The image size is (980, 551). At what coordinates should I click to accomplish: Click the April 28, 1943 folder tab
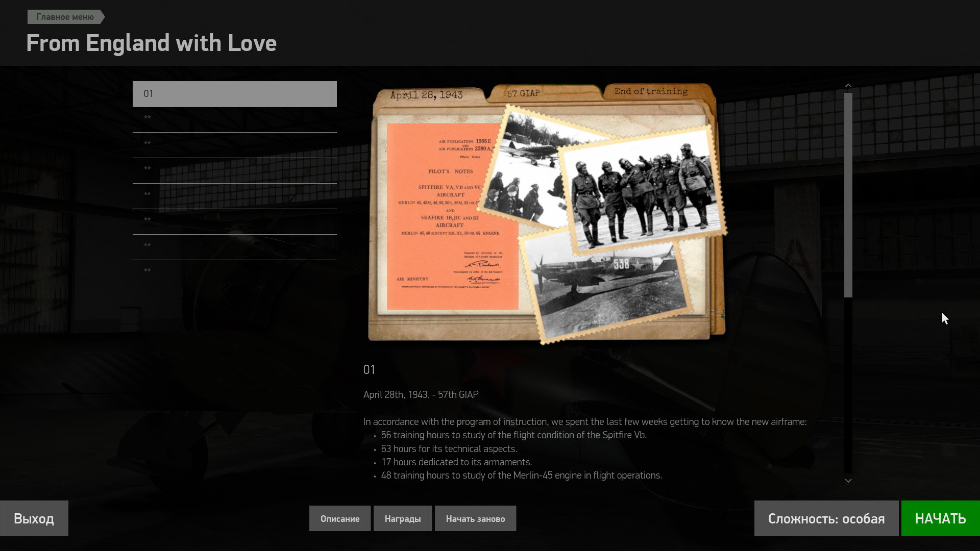point(427,95)
